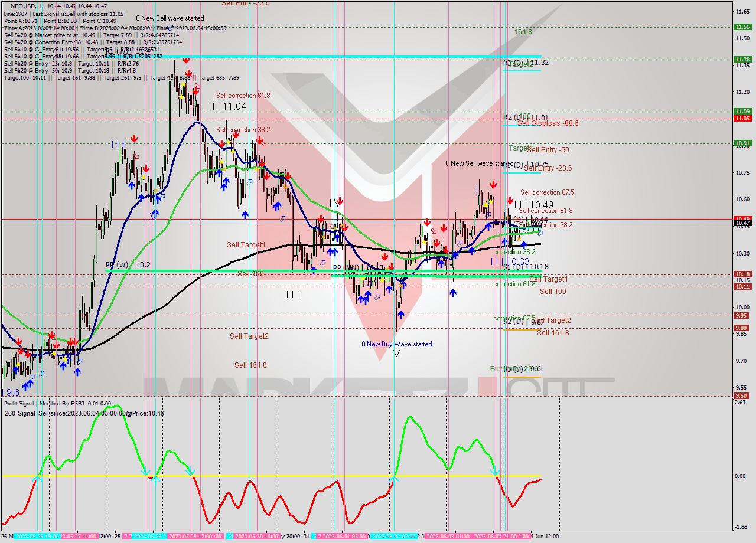
Task: Select the 11.56 green price tag
Action: (742, 27)
